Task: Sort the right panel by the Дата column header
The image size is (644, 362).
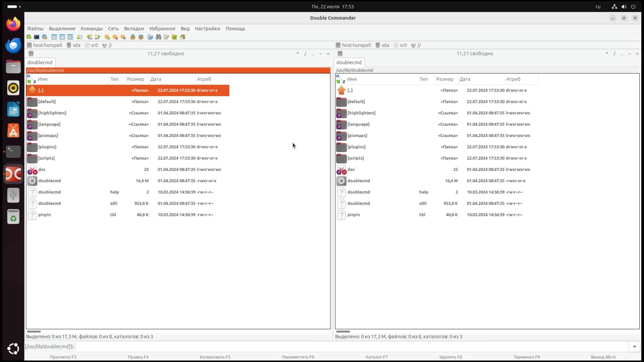Action: 482,79
